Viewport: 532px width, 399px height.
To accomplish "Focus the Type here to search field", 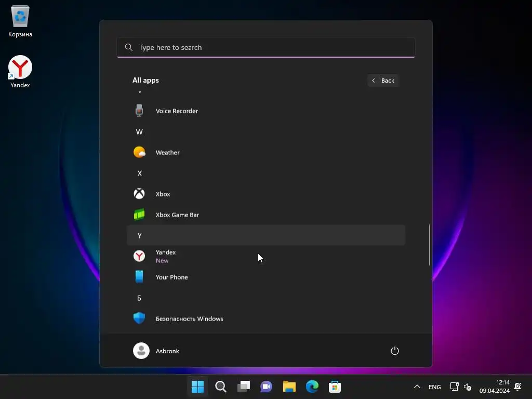I will click(265, 47).
